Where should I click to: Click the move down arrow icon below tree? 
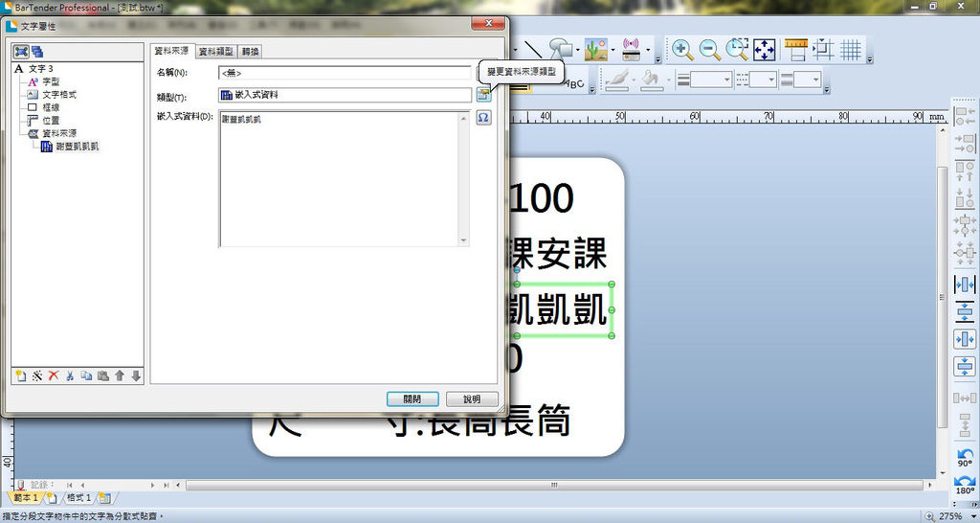[136, 376]
